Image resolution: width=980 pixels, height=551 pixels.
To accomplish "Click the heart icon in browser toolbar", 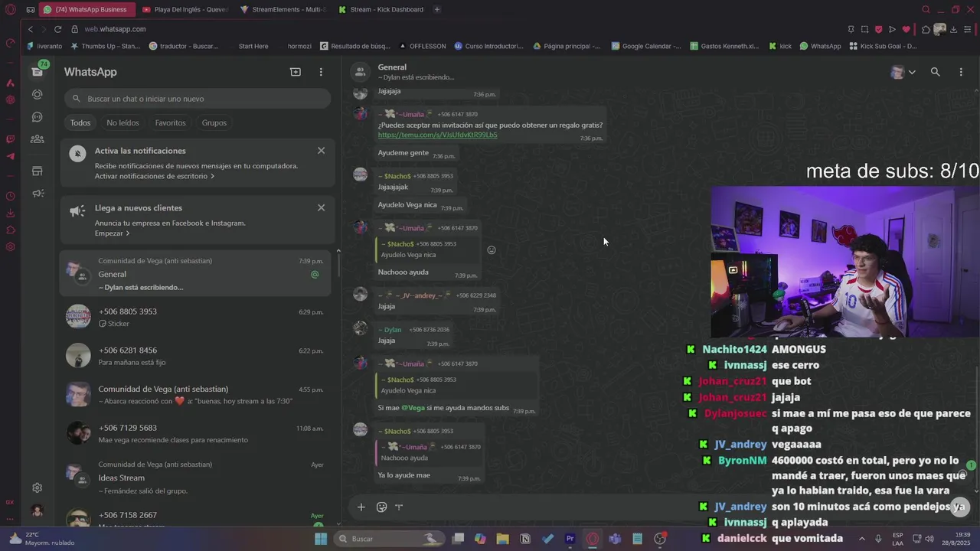I will [x=906, y=29].
